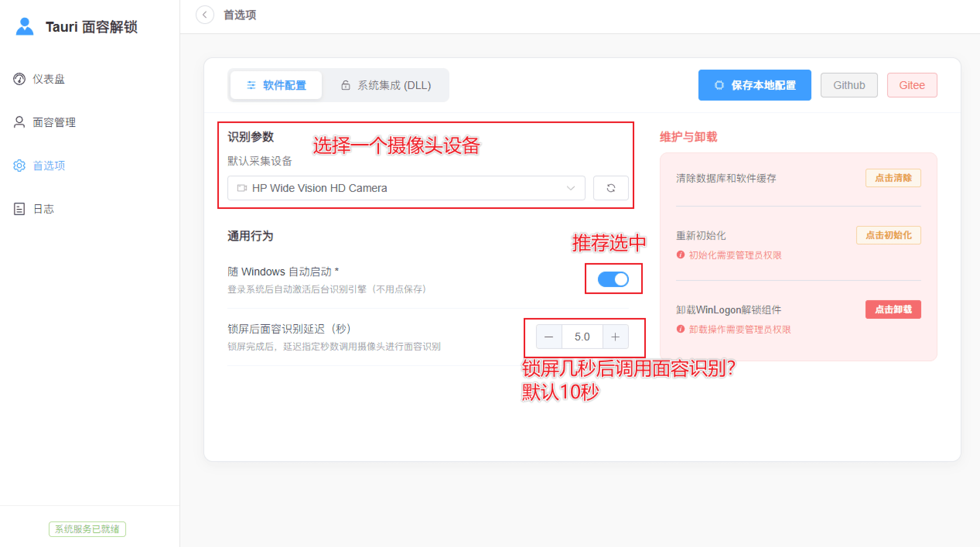The image size is (980, 547).
Task: Expand the HP Wide Vision HD Camera selector
Action: click(406, 188)
